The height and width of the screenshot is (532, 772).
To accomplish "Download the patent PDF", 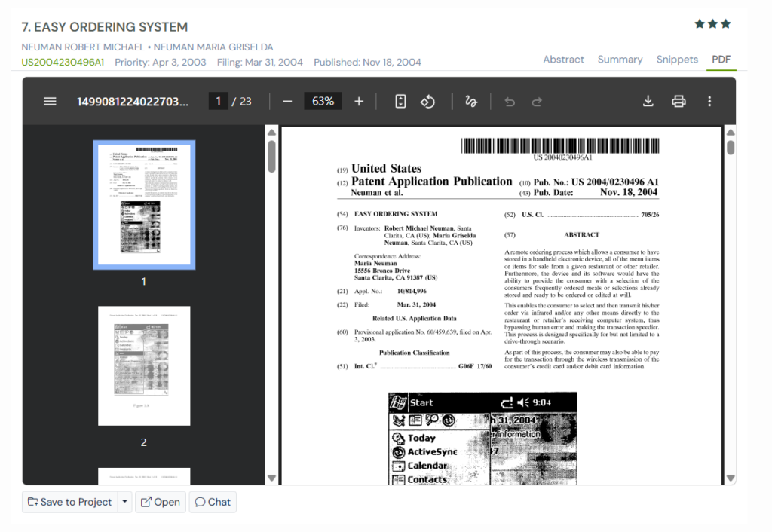I will pos(648,101).
